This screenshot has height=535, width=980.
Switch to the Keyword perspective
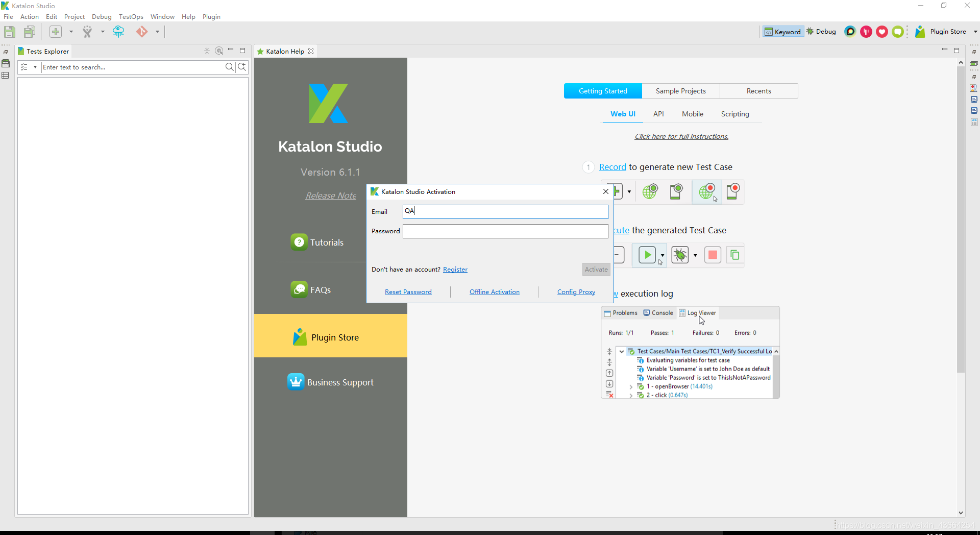click(782, 32)
